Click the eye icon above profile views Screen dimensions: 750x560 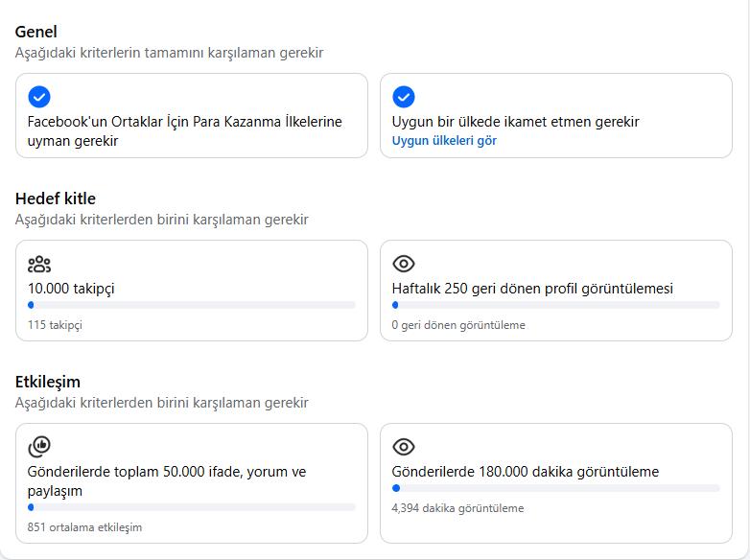click(404, 264)
